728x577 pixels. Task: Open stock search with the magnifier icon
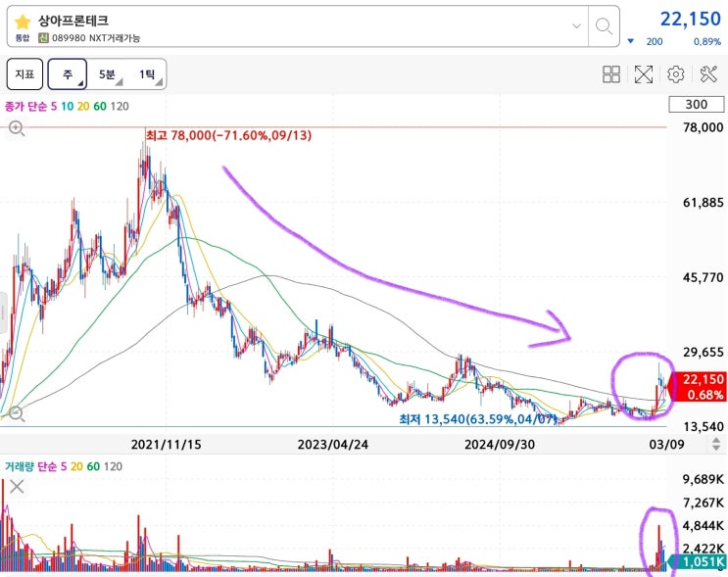(604, 26)
